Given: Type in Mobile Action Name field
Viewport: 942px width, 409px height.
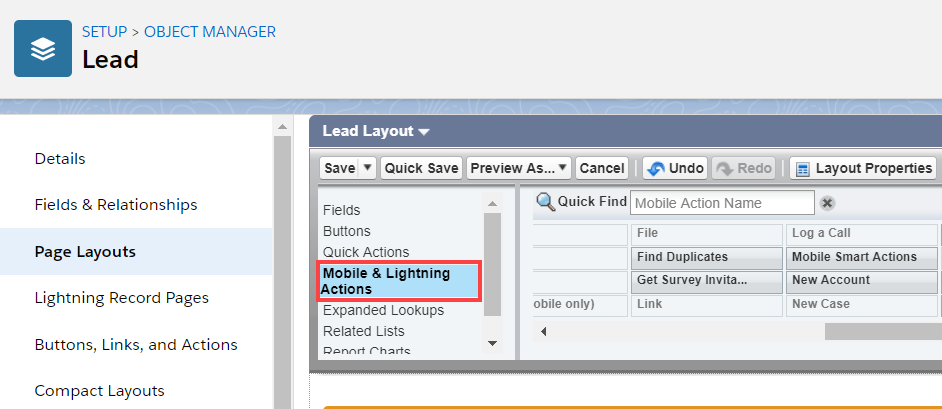Looking at the screenshot, I should pos(722,203).
